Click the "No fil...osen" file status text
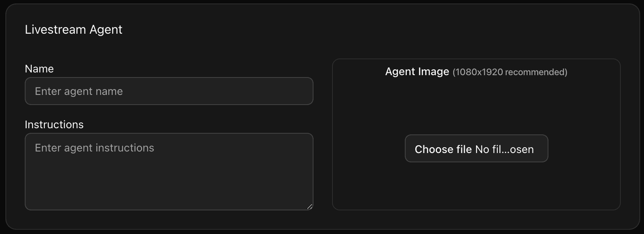Screen dimensions: 644x234 [x=504, y=150]
